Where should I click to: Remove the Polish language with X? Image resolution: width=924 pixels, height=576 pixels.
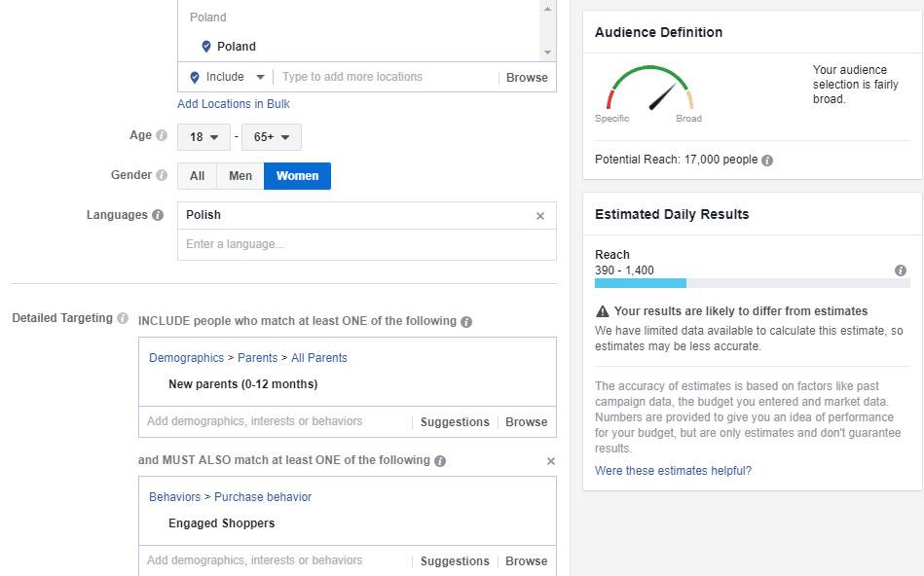point(540,216)
